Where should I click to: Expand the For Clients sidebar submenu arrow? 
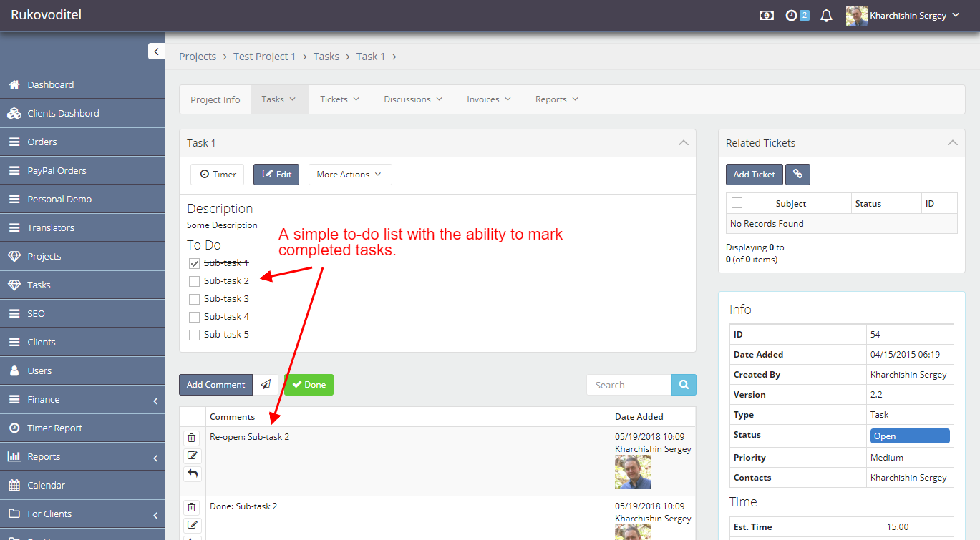155,515
